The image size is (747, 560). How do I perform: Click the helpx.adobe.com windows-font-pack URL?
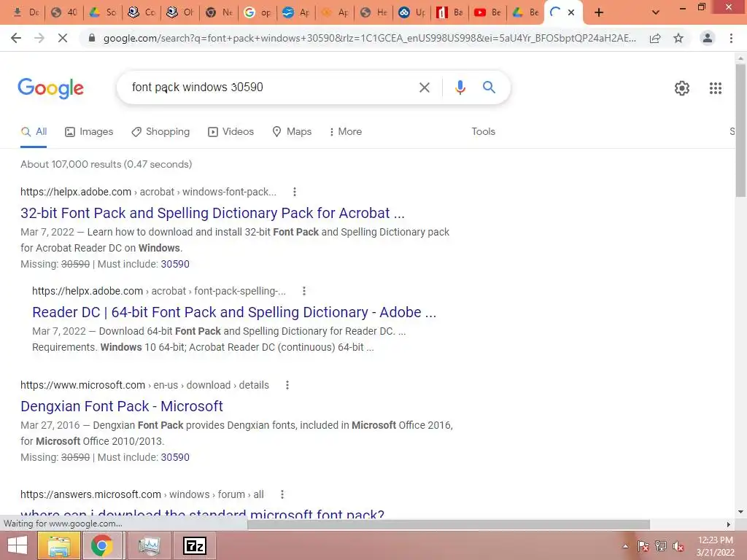pos(148,192)
